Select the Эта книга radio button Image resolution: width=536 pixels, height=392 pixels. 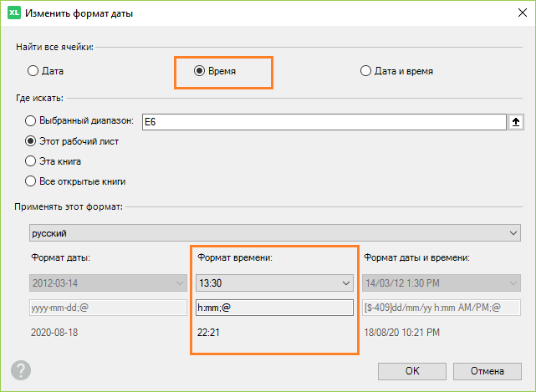point(32,161)
